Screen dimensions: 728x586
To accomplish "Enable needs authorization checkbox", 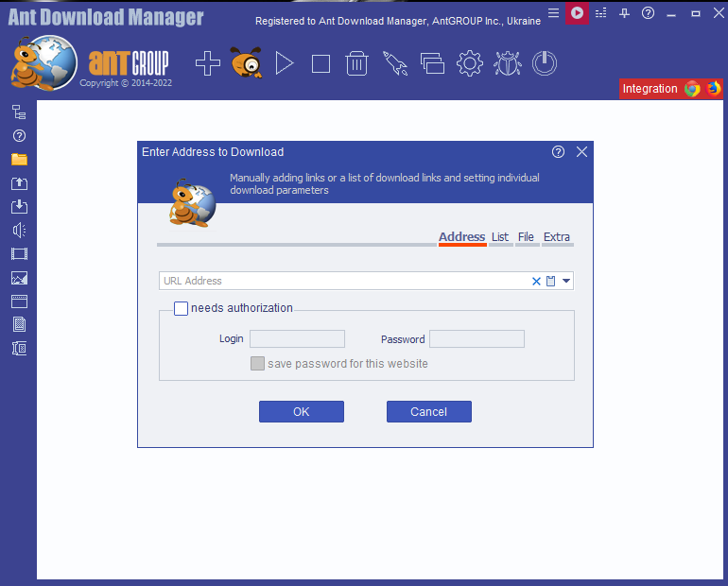I will [x=182, y=308].
